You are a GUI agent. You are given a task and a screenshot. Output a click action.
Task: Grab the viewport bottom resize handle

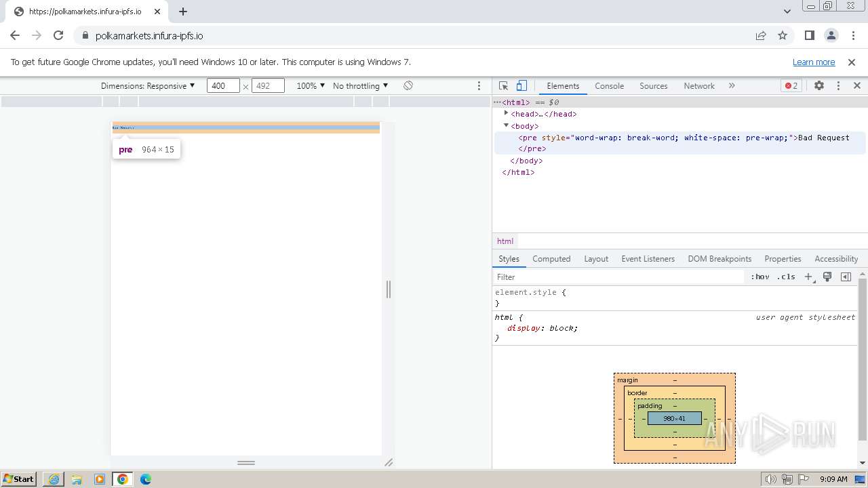(246, 462)
